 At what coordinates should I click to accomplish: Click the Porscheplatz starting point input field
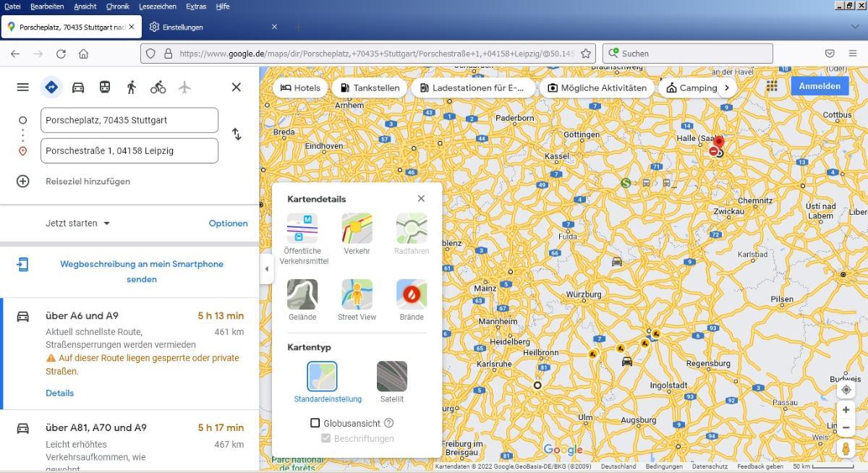129,120
